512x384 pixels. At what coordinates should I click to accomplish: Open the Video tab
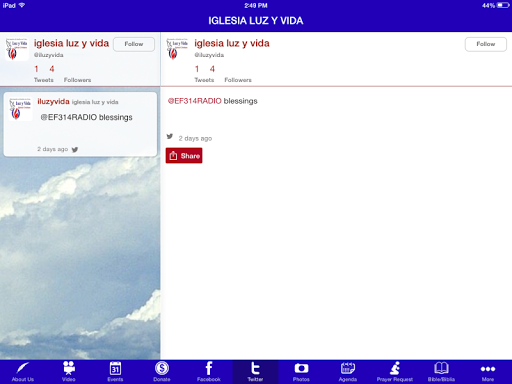pos(69,372)
